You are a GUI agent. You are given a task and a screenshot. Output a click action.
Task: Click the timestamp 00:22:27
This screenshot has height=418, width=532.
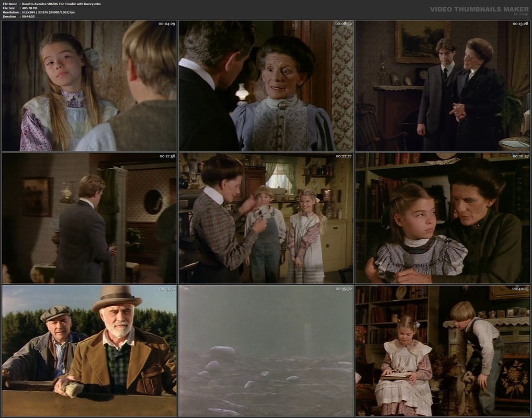[x=343, y=156]
